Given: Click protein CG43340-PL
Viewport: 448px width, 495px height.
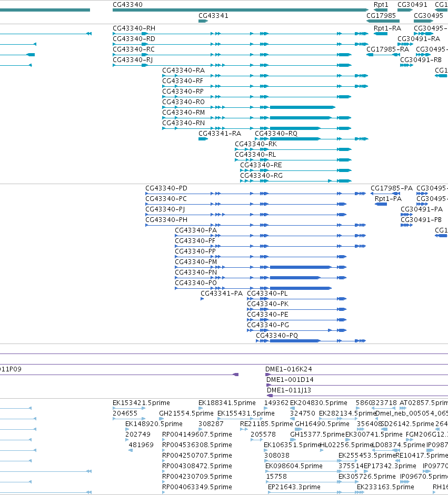Looking at the screenshot, I should (x=267, y=294).
